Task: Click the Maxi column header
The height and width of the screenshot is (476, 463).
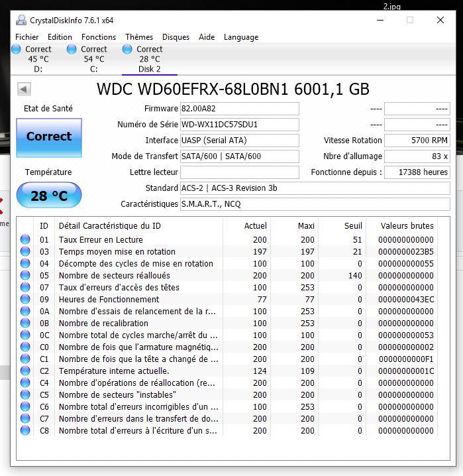Action: pos(294,226)
